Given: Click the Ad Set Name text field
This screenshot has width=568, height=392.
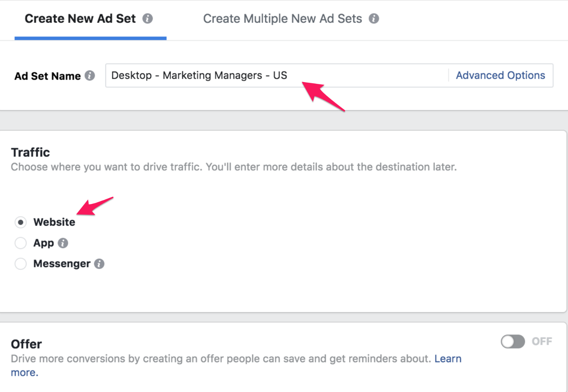Looking at the screenshot, I should point(277,75).
